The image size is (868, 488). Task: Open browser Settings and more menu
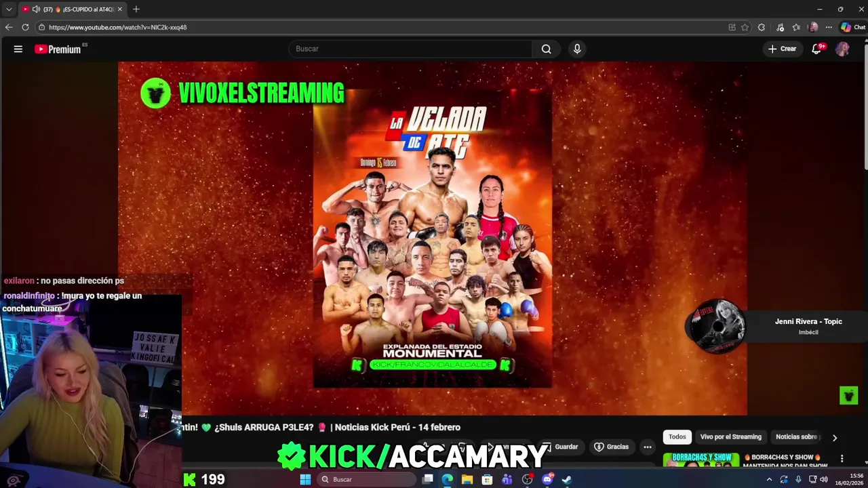pos(829,27)
